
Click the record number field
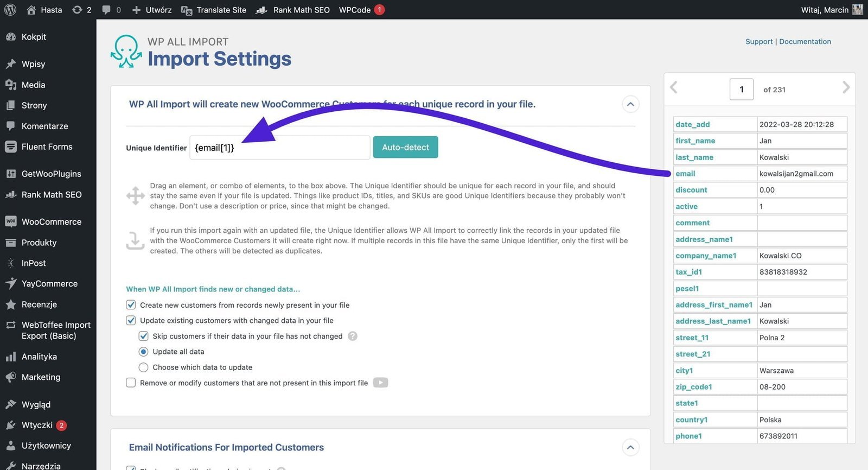[741, 90]
